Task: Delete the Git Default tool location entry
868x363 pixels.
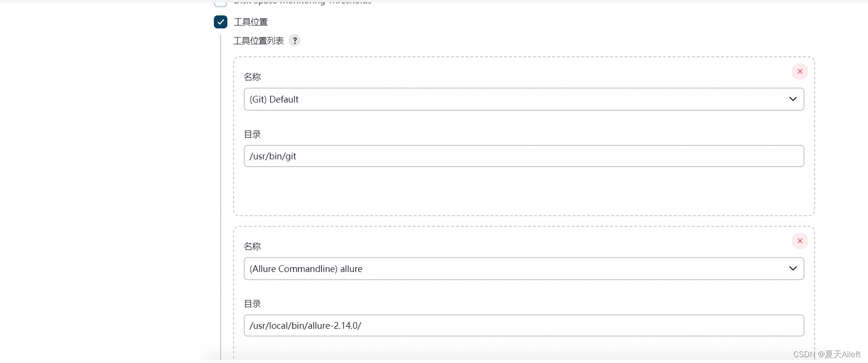Action: pyautogui.click(x=800, y=72)
